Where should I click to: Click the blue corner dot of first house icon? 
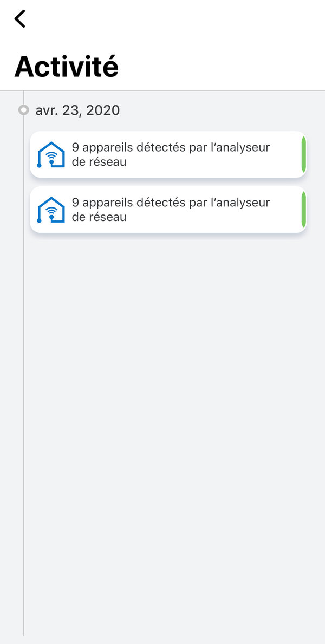pos(40,165)
